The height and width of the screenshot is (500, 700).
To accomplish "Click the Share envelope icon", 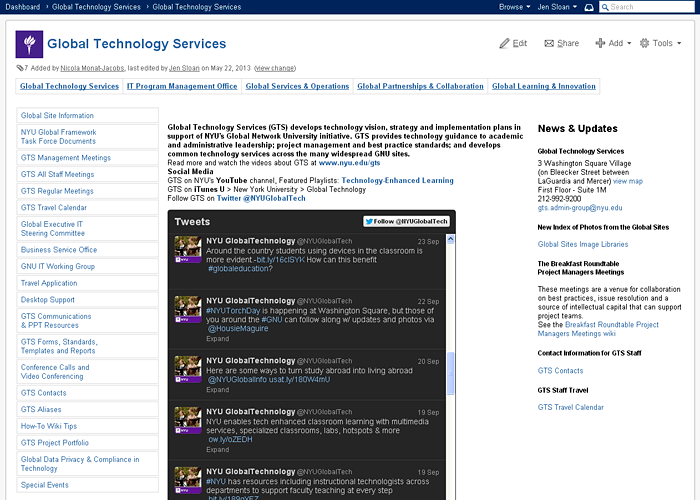I will (549, 43).
